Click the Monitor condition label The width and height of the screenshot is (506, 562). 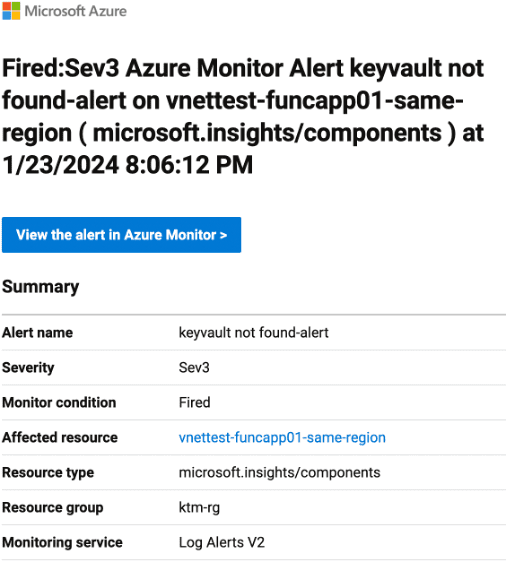point(59,403)
